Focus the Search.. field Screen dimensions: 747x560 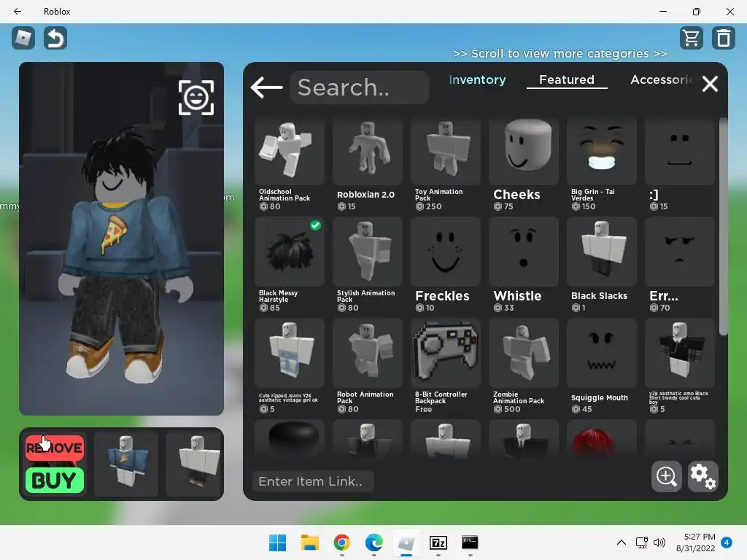[359, 87]
